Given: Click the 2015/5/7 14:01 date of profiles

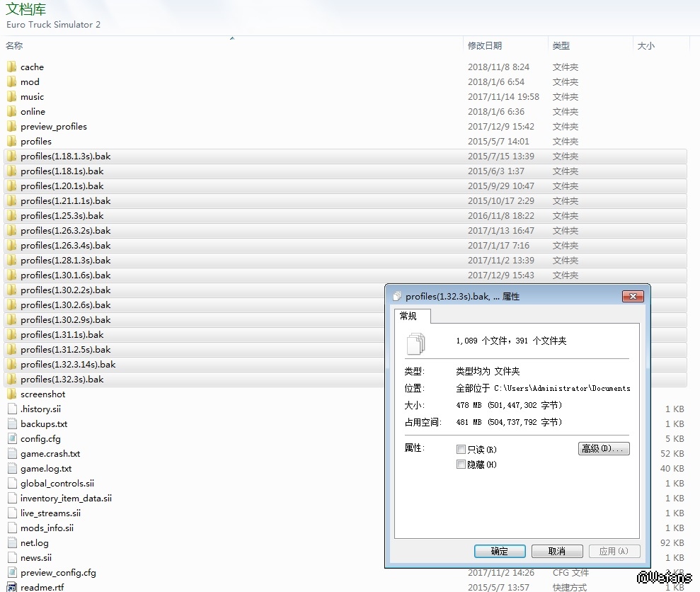Looking at the screenshot, I should (498, 141).
